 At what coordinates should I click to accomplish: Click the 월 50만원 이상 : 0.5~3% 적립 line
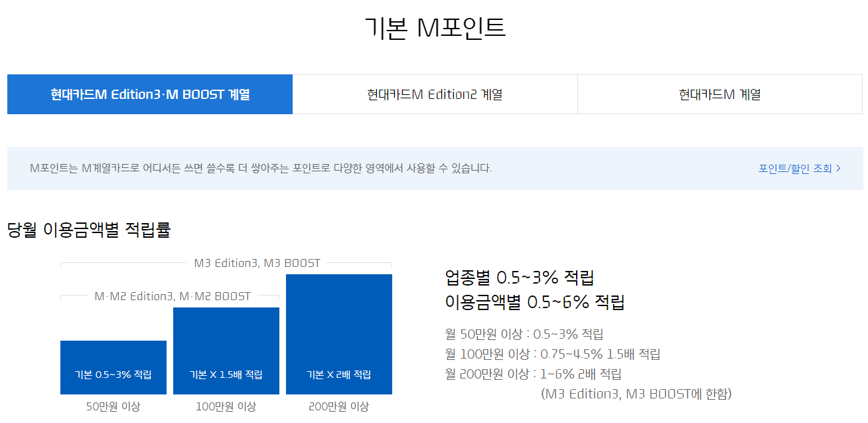[x=524, y=334]
